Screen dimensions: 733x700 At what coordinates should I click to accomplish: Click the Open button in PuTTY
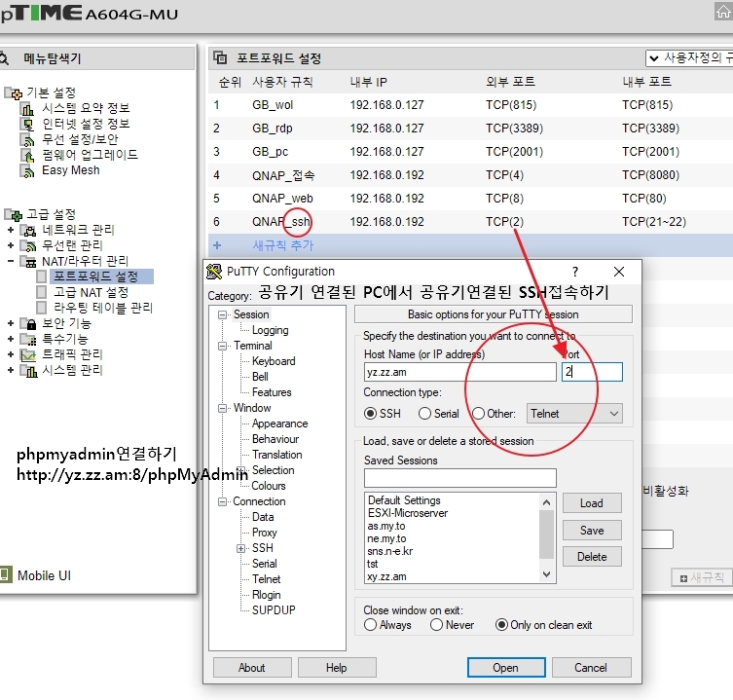click(505, 668)
